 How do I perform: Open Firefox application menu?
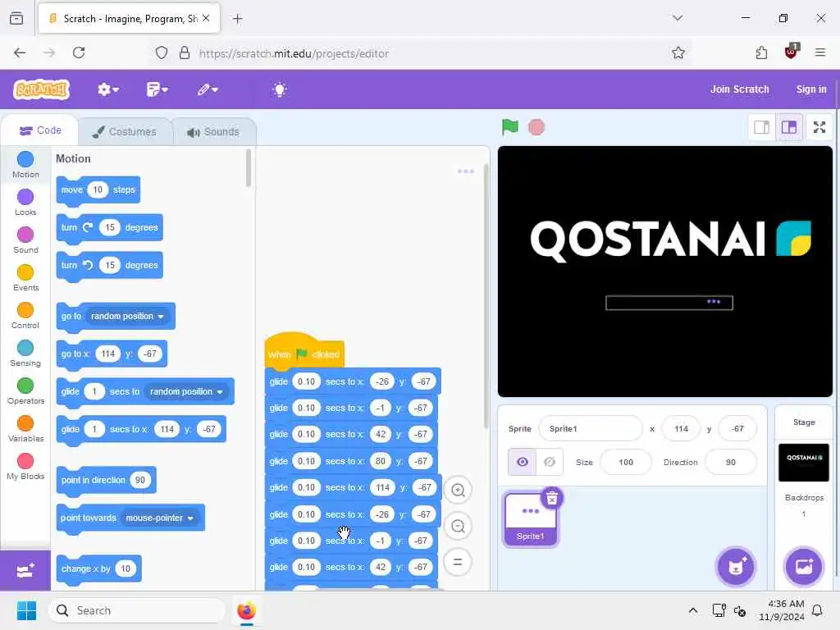820,52
